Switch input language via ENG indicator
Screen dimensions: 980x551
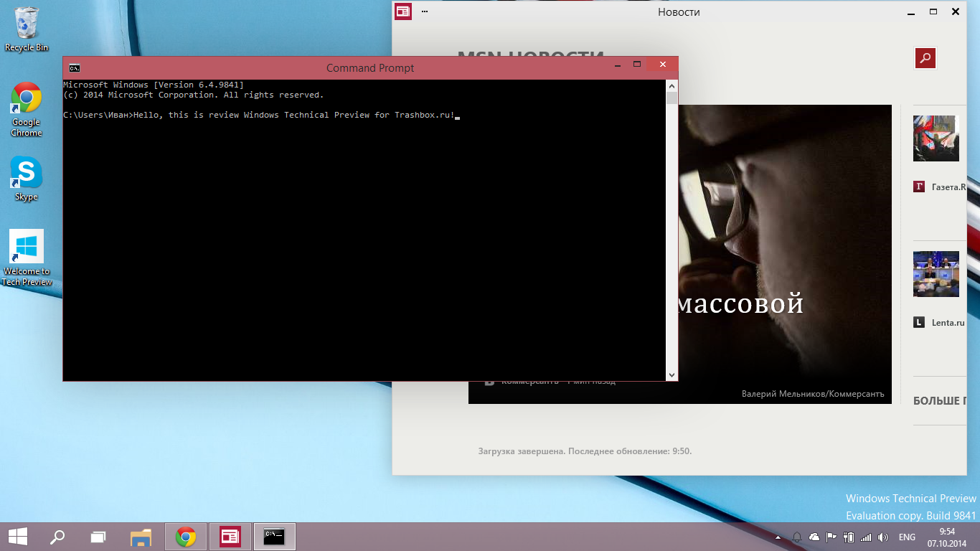(907, 537)
